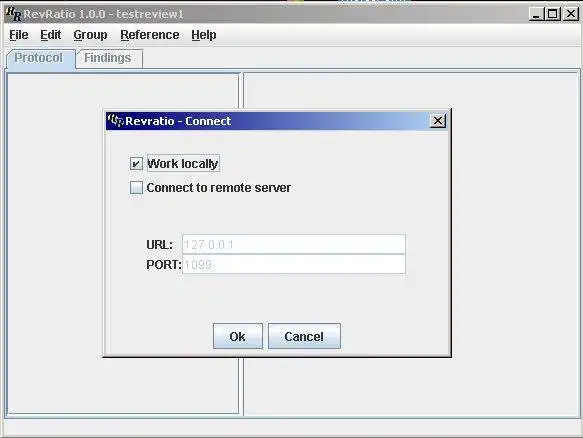Click the PORT: label

(164, 265)
